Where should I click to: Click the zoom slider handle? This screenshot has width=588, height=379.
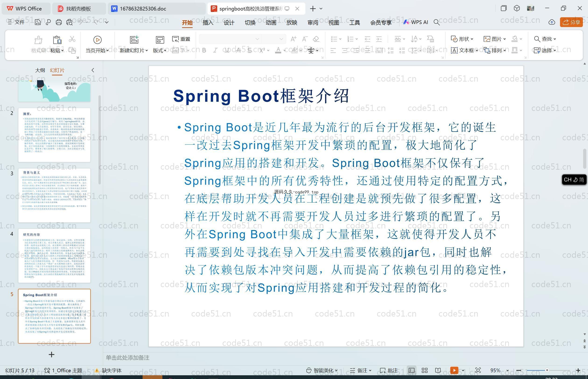[547, 370]
